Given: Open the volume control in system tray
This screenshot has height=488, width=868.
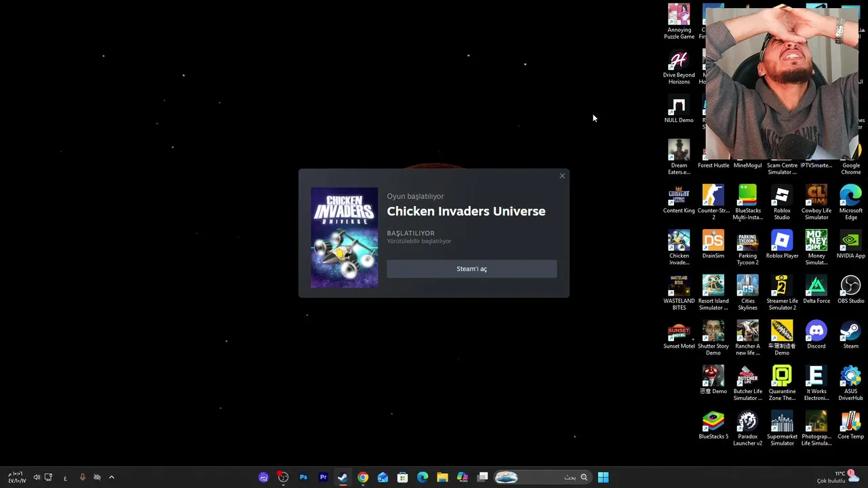Looking at the screenshot, I should pyautogui.click(x=37, y=477).
